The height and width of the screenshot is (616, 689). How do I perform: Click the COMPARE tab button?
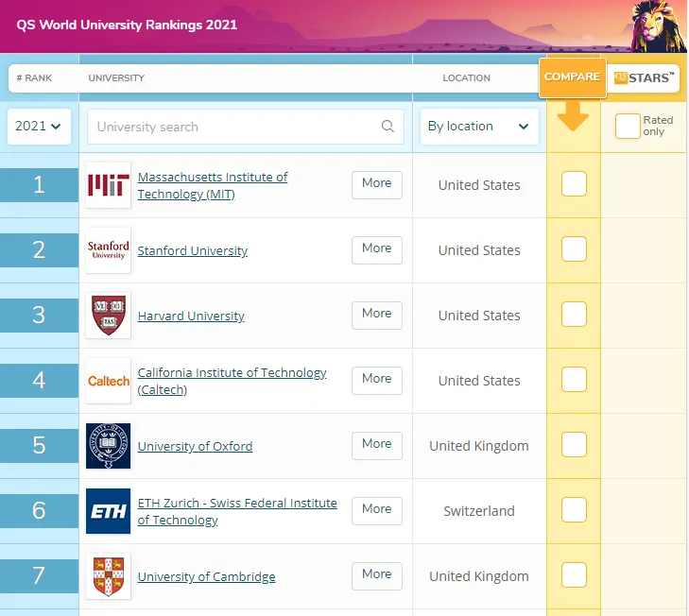tap(572, 77)
